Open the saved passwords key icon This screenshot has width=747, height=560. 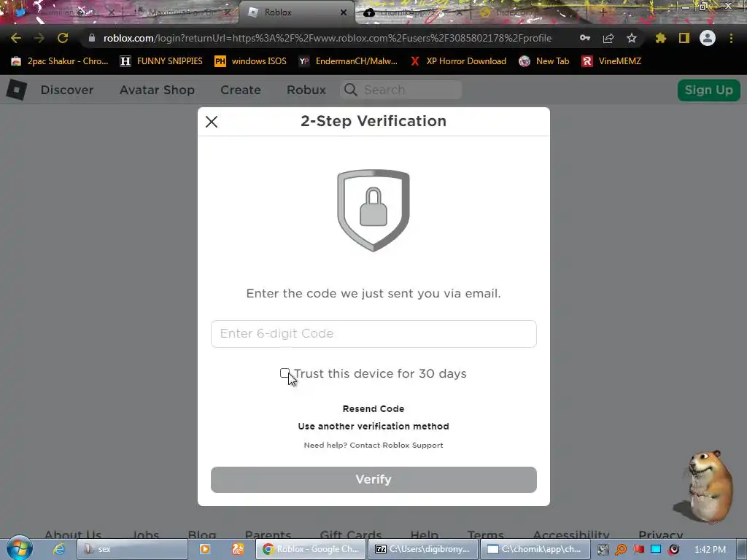click(x=585, y=38)
